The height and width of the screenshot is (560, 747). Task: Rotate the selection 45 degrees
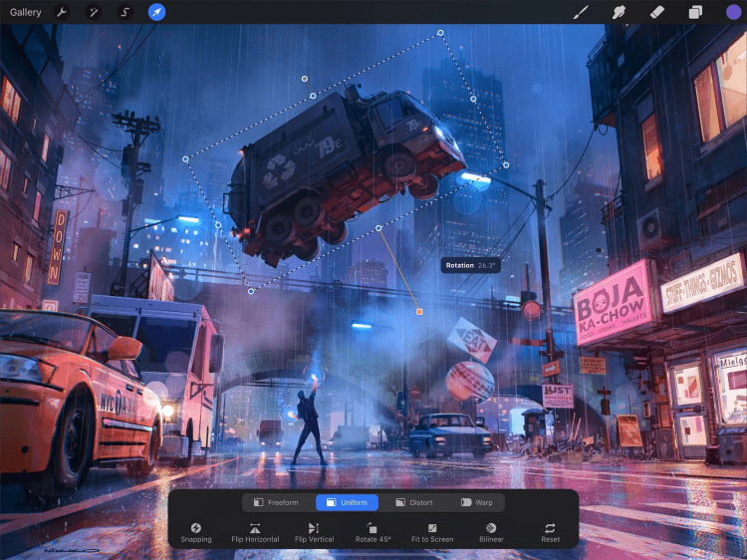(373, 533)
